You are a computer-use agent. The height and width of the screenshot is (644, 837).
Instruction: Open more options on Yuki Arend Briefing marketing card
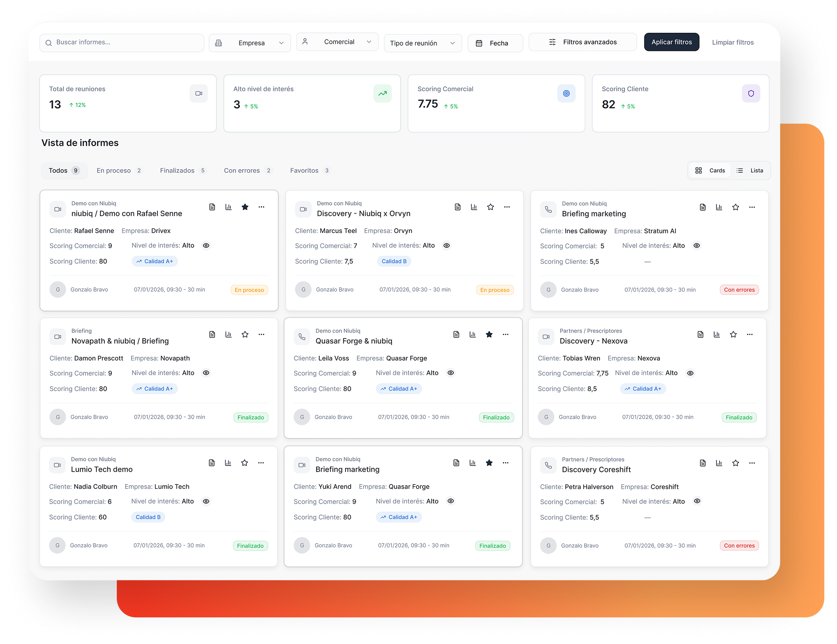[x=505, y=463]
